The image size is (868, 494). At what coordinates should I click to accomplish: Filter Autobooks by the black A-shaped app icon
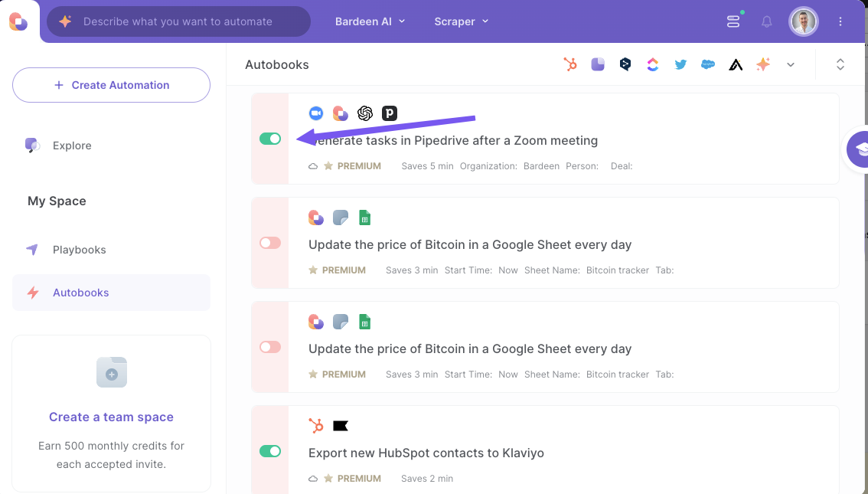736,65
